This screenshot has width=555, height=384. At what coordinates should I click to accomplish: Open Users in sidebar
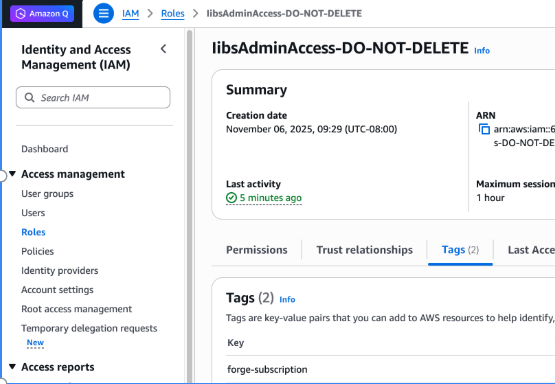[x=33, y=213]
